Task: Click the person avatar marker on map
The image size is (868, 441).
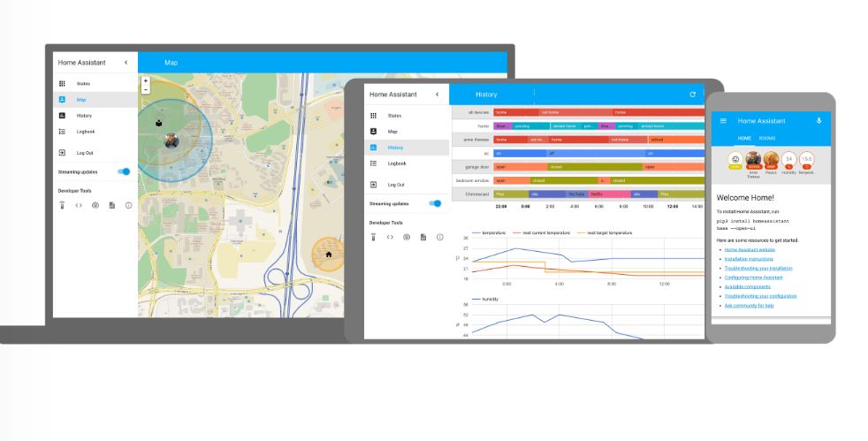Action: pyautogui.click(x=171, y=141)
